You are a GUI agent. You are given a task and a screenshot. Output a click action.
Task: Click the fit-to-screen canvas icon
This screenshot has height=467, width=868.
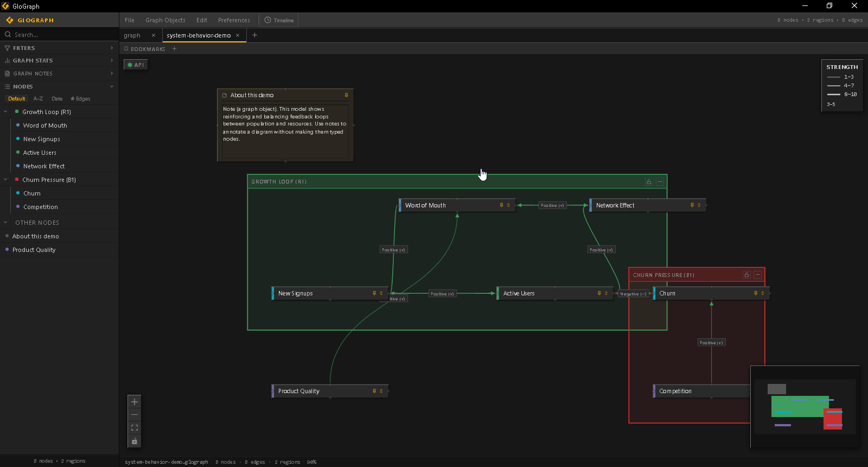[135, 428]
